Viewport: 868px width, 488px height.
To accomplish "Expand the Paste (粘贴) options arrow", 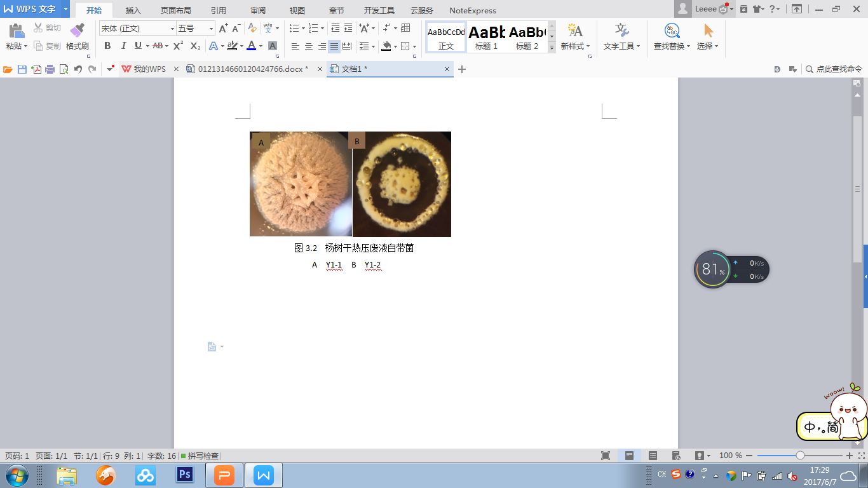I will click(26, 46).
